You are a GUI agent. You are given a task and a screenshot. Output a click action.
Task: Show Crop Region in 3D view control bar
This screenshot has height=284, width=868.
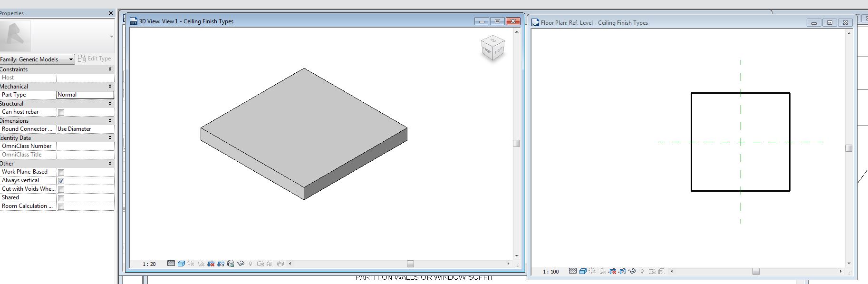(x=221, y=264)
